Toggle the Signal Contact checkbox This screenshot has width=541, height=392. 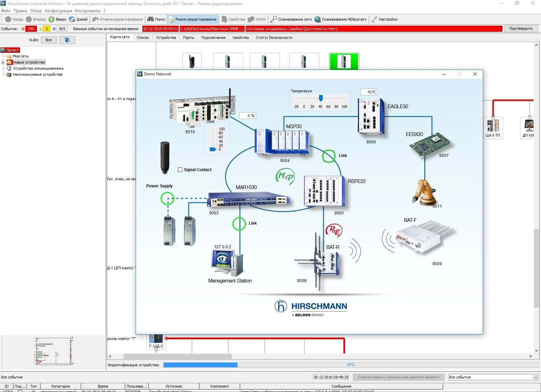[180, 170]
